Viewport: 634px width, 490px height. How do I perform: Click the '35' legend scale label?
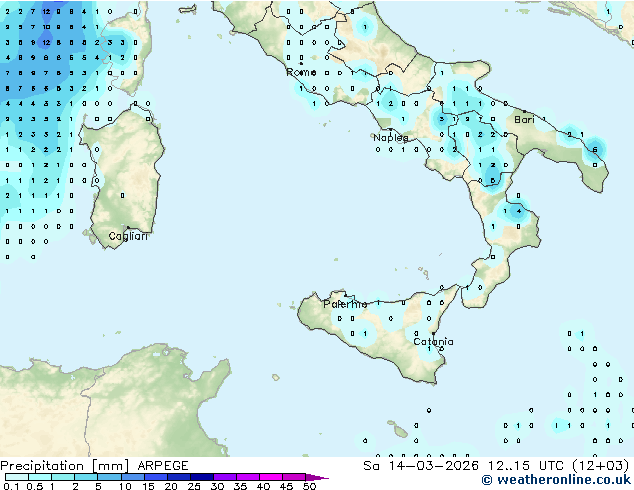coord(240,486)
